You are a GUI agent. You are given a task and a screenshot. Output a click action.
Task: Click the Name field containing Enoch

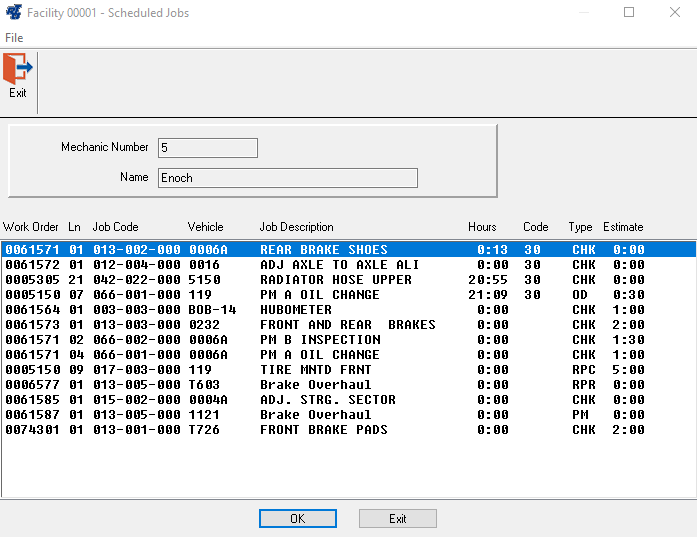[287, 178]
